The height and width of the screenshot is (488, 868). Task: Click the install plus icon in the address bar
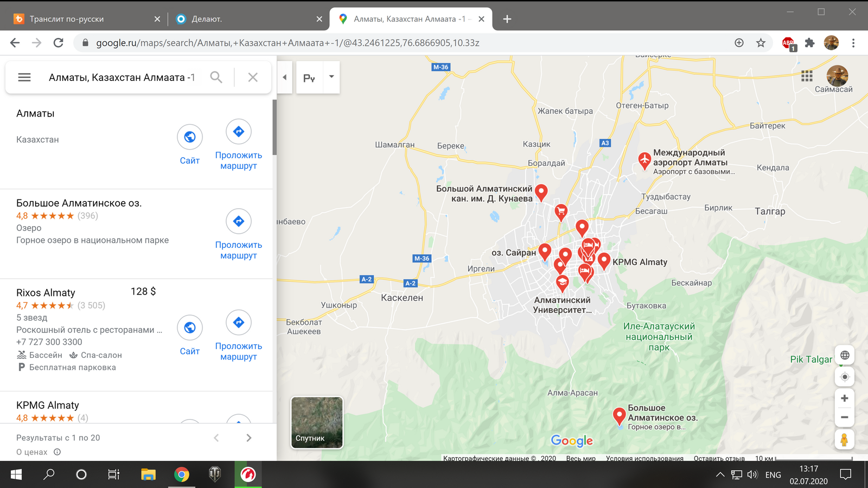[x=739, y=43]
